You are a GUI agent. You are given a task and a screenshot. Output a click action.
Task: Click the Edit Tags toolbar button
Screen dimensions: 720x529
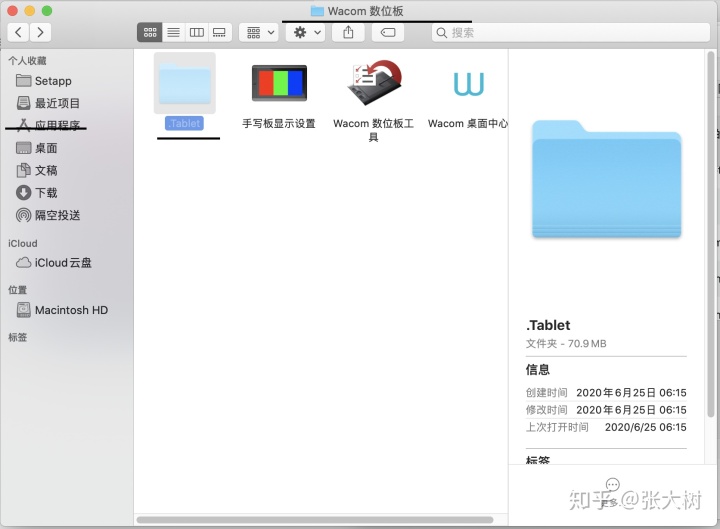(x=388, y=32)
